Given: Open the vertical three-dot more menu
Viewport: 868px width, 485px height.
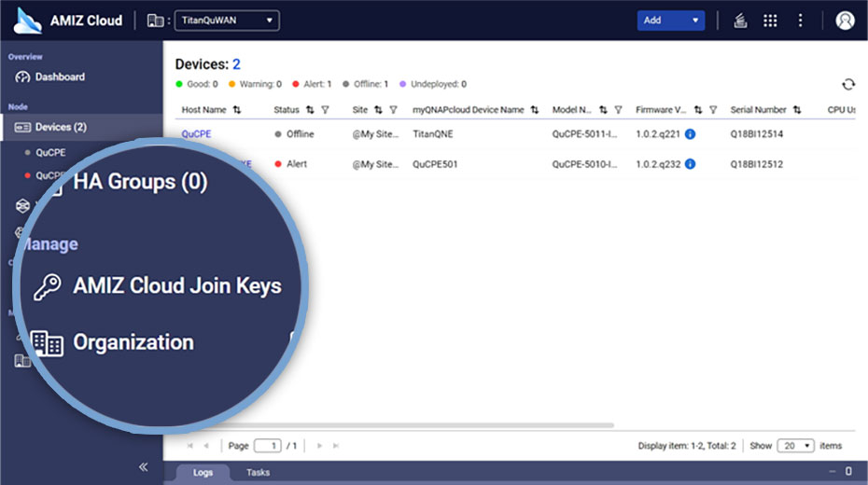Looking at the screenshot, I should [x=800, y=21].
